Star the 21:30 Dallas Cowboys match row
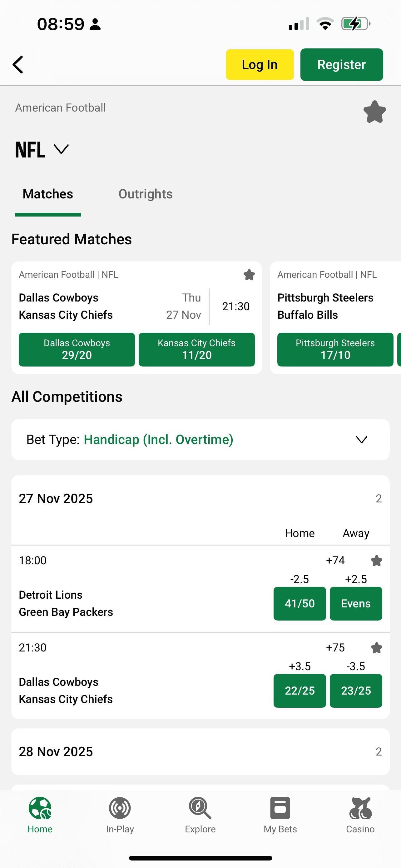 click(x=376, y=648)
